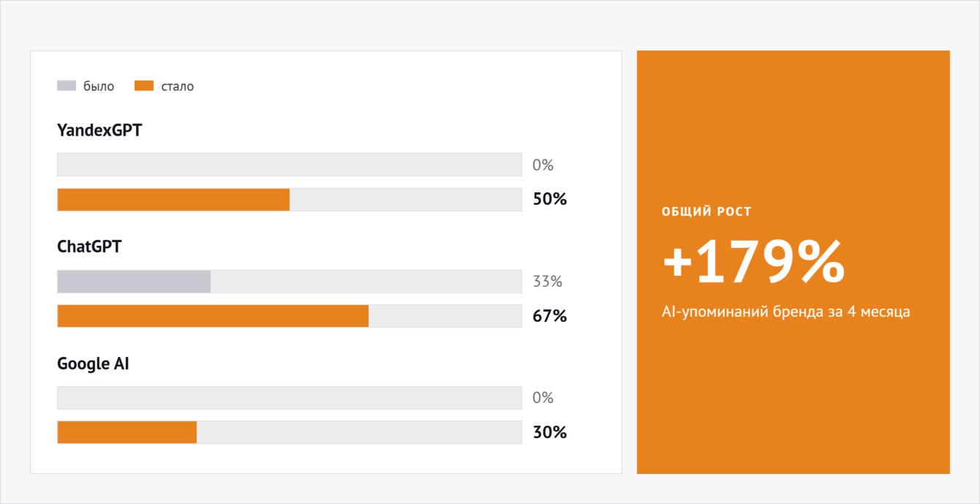Viewport: 980px width, 504px height.
Task: Click ChatGPT's gray 33% bar
Action: click(134, 282)
